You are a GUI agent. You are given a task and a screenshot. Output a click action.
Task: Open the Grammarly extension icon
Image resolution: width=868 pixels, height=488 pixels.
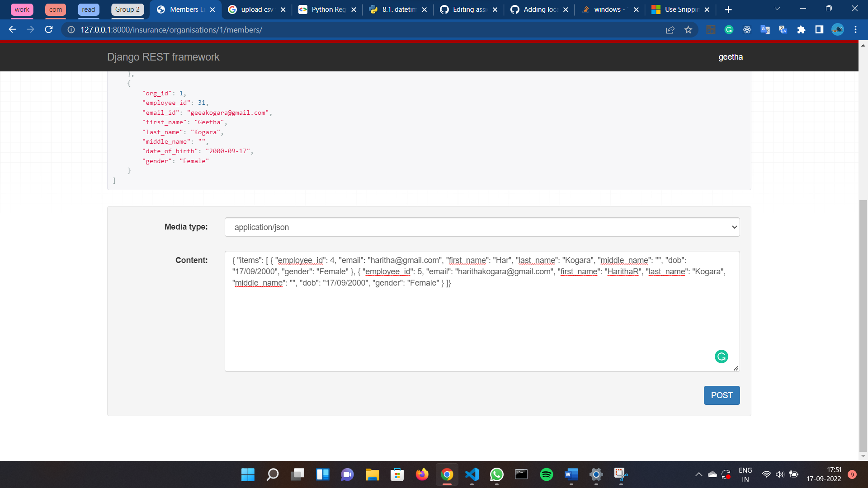pos(729,29)
